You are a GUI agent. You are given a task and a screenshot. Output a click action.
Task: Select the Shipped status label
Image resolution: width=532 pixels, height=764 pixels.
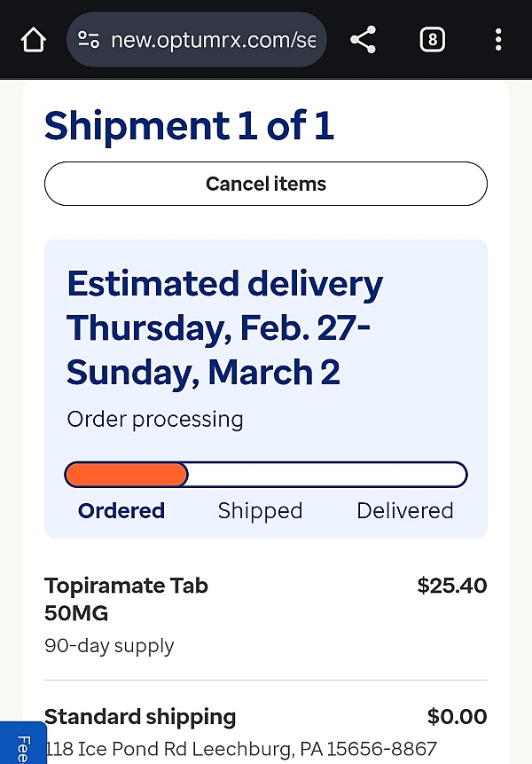[x=260, y=511]
